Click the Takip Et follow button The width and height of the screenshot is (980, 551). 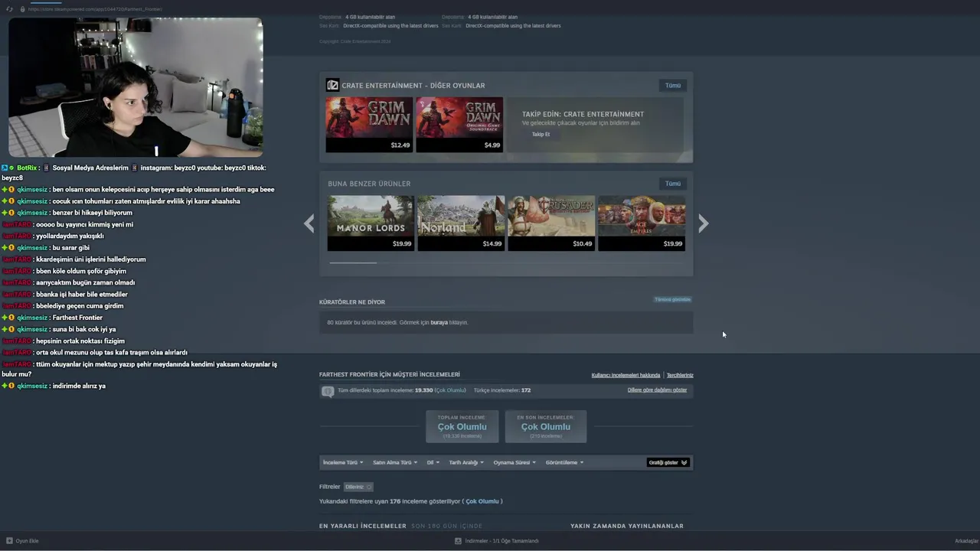click(x=541, y=134)
